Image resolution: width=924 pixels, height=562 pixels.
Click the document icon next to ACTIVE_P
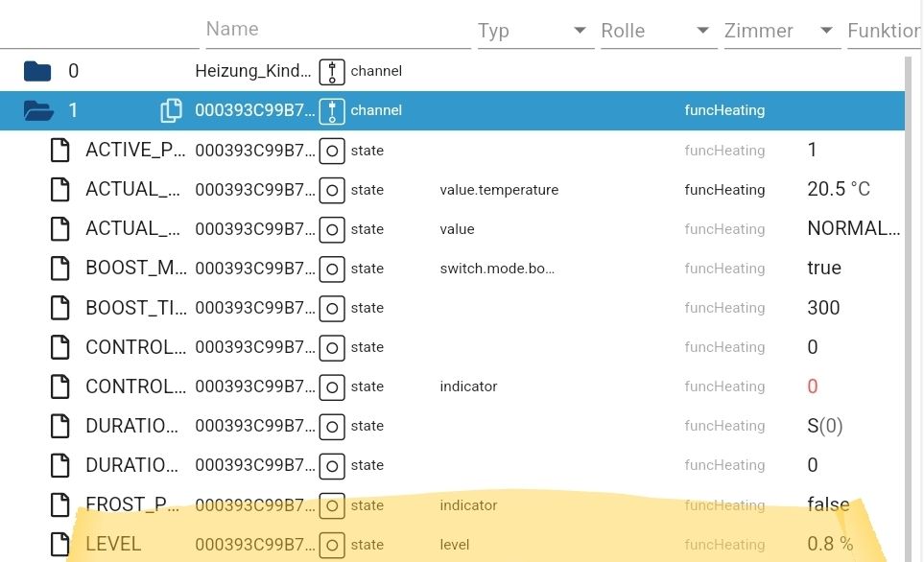(x=59, y=150)
